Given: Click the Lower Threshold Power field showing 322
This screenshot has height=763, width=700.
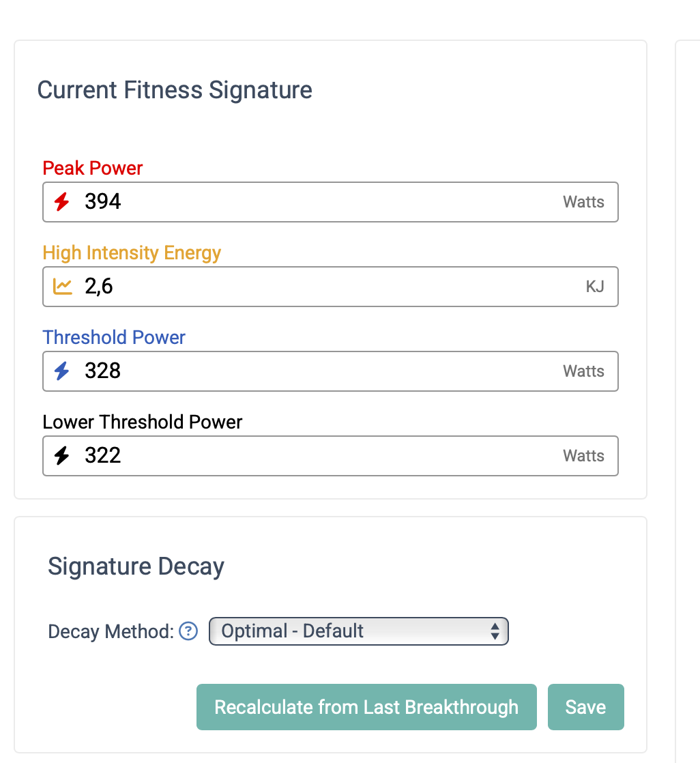Looking at the screenshot, I should pyautogui.click(x=330, y=456).
